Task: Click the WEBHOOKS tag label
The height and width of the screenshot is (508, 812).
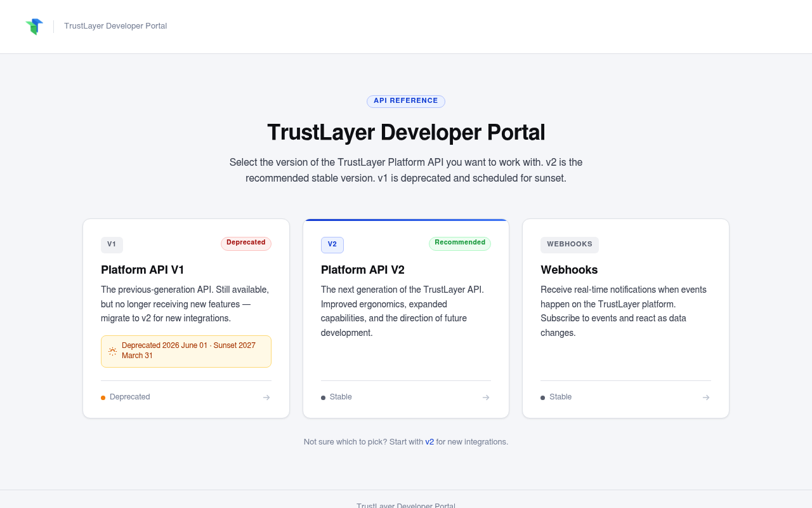Action: (x=570, y=244)
